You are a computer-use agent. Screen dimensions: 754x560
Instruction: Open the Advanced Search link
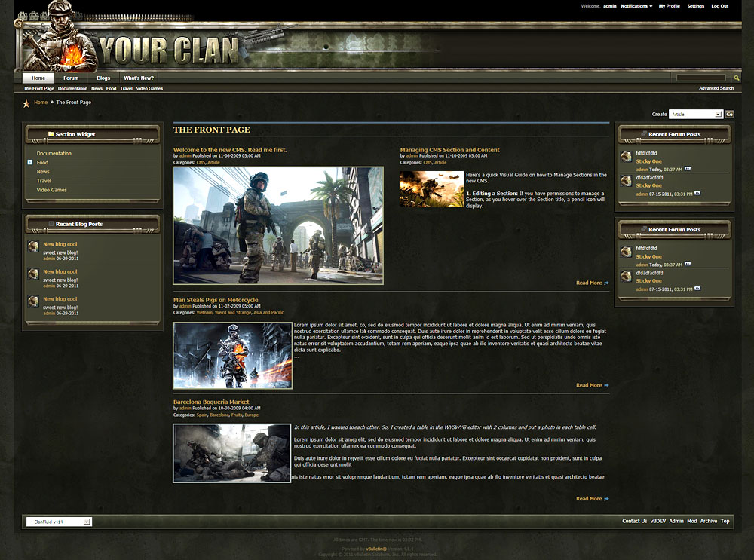(716, 88)
